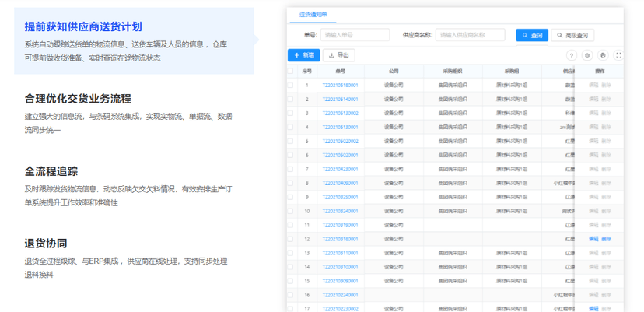This screenshot has height=312, width=644.
Task: Focus the 单号 input field
Action: pyautogui.click(x=355, y=35)
